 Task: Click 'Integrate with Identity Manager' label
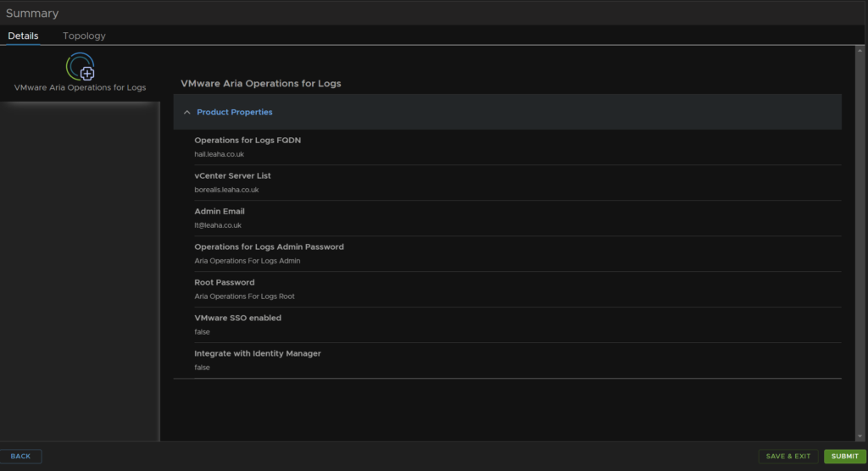tap(258, 353)
